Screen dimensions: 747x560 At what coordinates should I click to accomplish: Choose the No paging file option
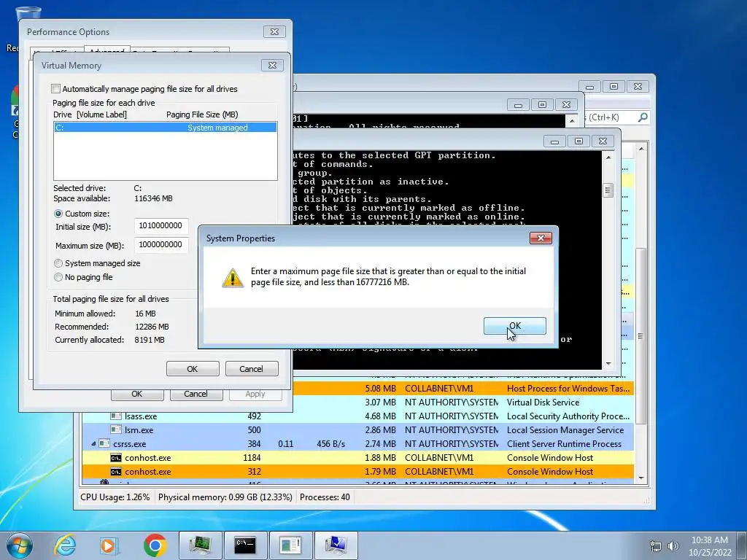pyautogui.click(x=58, y=277)
